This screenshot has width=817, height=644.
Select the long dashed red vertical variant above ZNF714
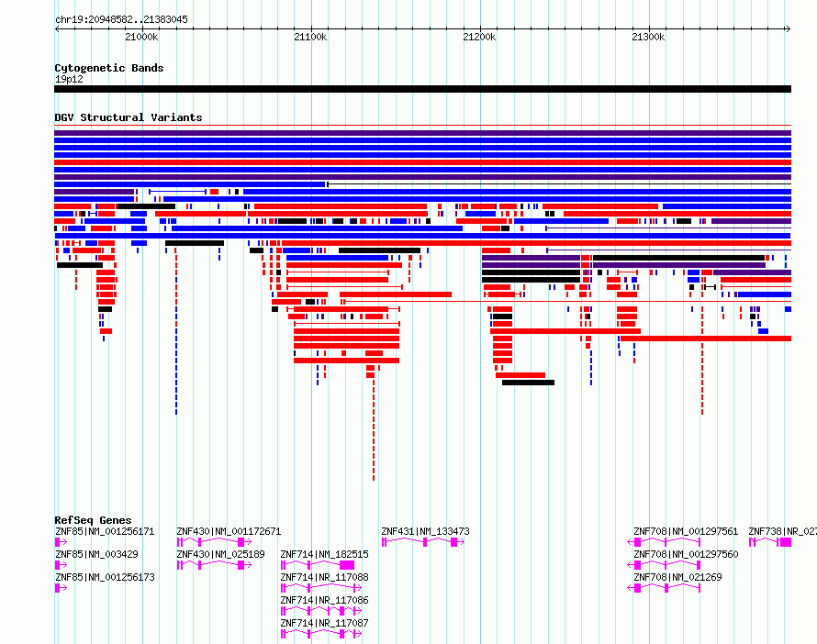(x=374, y=430)
